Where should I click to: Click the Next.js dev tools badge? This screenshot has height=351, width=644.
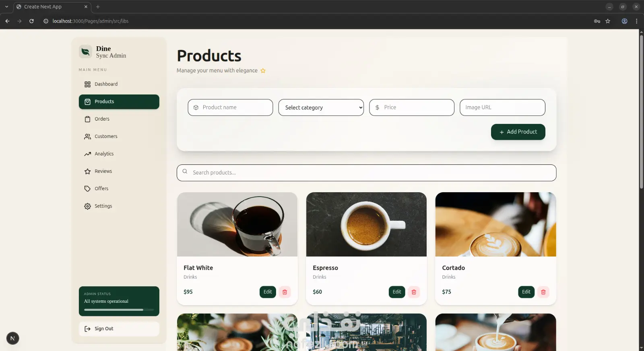pyautogui.click(x=12, y=338)
